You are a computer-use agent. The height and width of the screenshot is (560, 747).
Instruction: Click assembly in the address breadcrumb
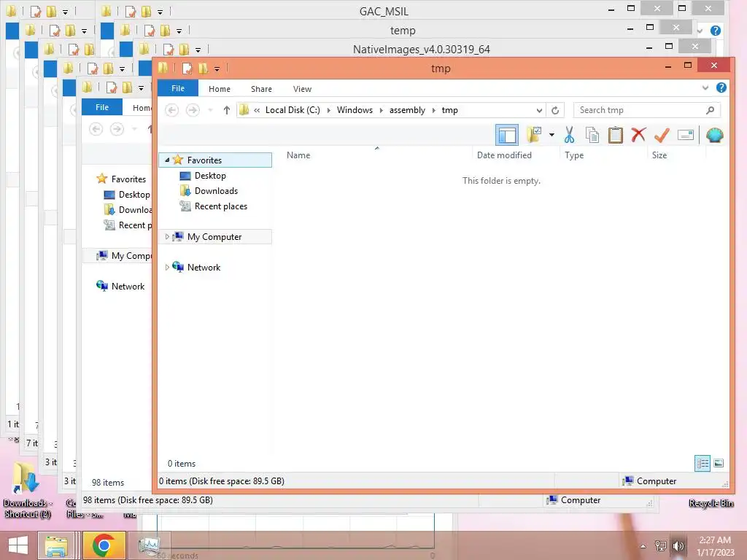click(407, 110)
